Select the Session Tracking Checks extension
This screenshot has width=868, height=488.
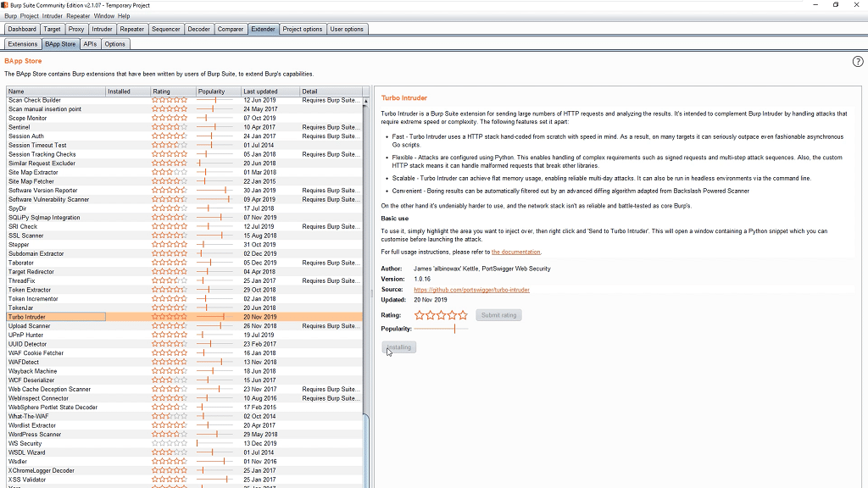pyautogui.click(x=184, y=154)
